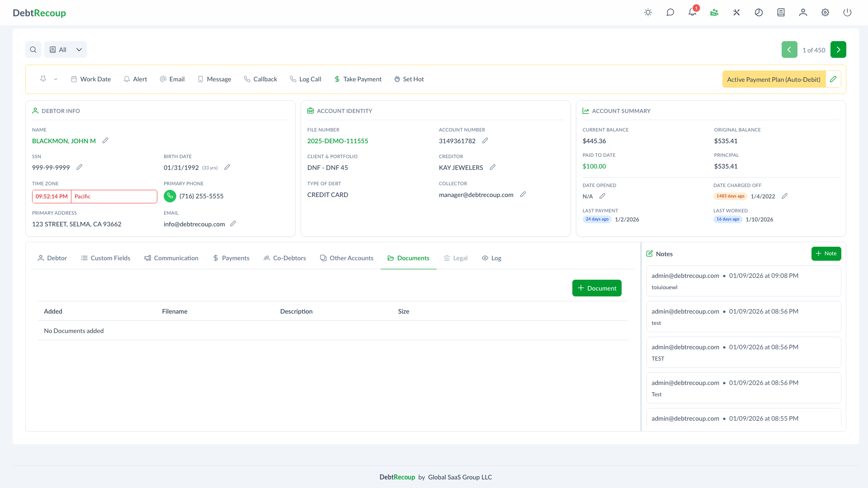
Task: Click the Set Hot flame icon
Action: (x=396, y=79)
